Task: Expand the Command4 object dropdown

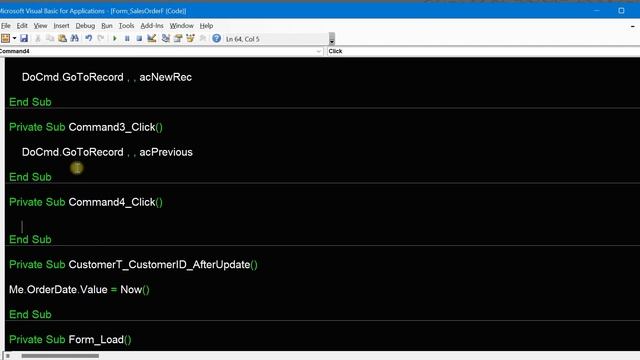Action: (x=319, y=51)
